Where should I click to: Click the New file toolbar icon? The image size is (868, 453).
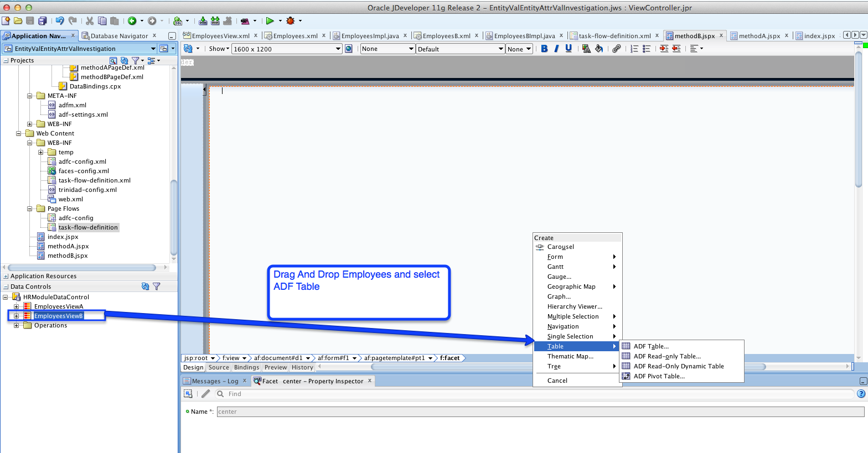(6, 21)
